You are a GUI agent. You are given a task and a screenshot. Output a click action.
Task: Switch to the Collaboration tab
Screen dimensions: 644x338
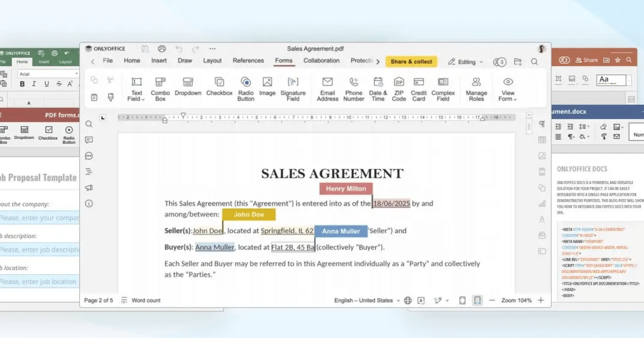[321, 61]
